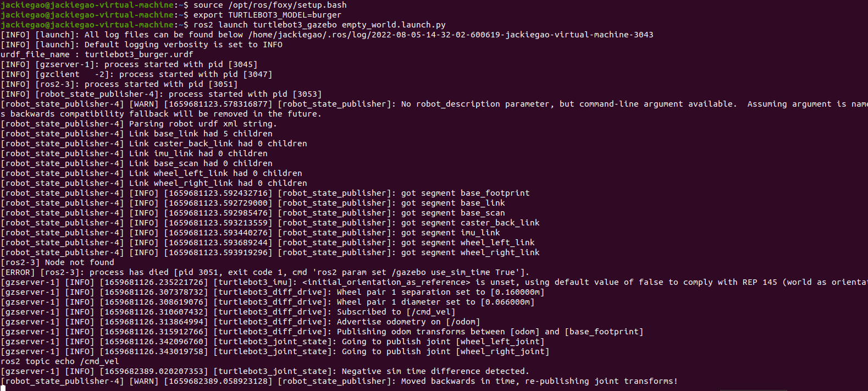Click the 'urdf_file_name : turtlebot3_burger.urdf' line
This screenshot has height=391, width=868.
97,54
